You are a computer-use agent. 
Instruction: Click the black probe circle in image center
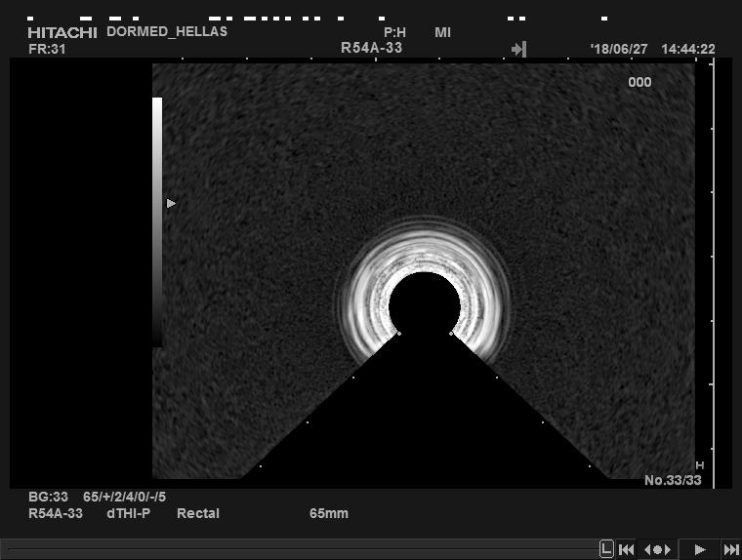tap(424, 304)
